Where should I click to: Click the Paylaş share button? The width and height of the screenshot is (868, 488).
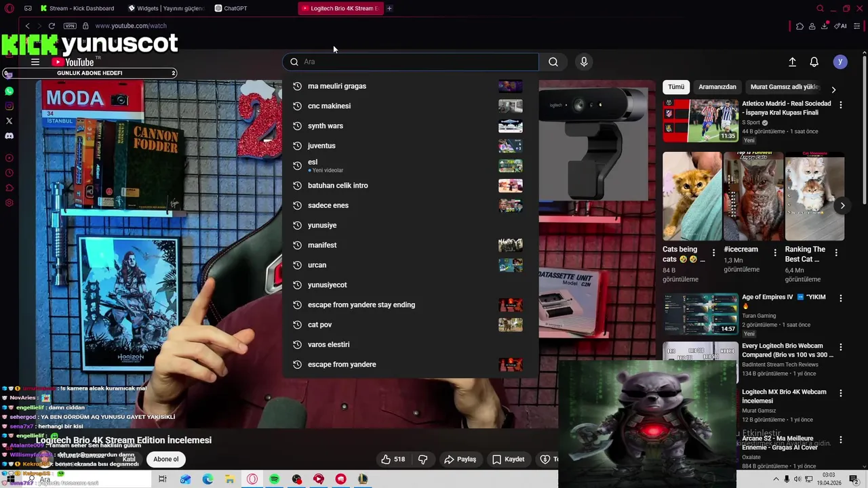[460, 460]
